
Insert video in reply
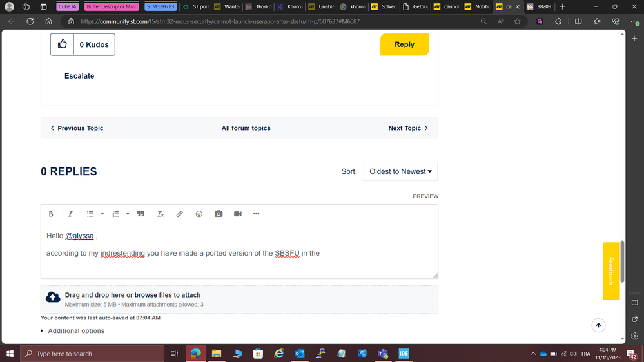238,214
